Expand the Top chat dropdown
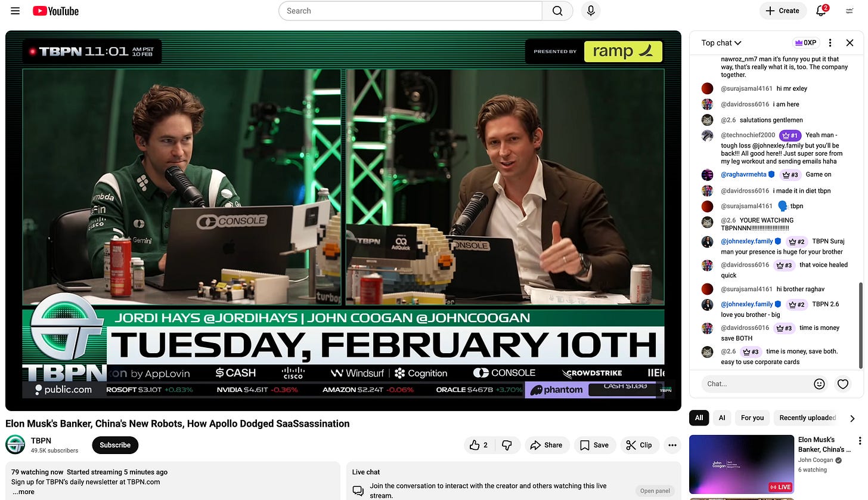Image resolution: width=868 pixels, height=500 pixels. pyautogui.click(x=721, y=43)
